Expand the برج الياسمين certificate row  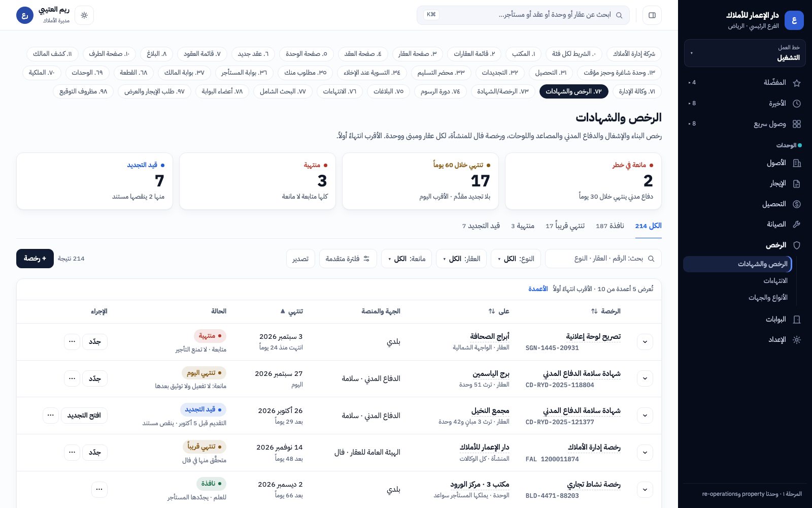pyautogui.click(x=645, y=378)
